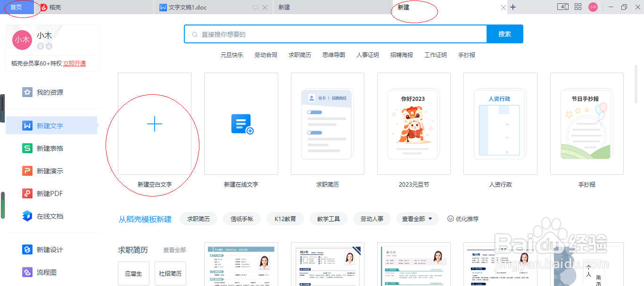Viewport: 644px width, 286px height.
Task: Click the apps grid icon near window controls
Action: tap(578, 7)
